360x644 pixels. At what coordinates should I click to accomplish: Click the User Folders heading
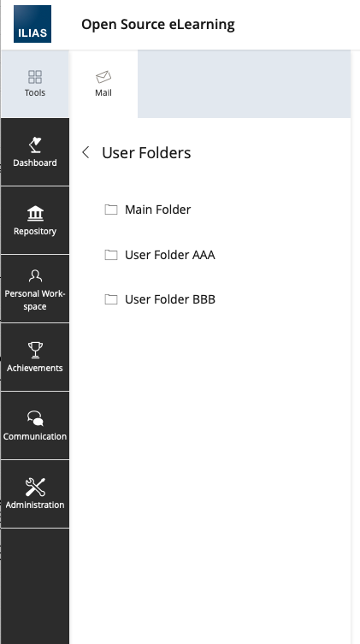click(146, 153)
